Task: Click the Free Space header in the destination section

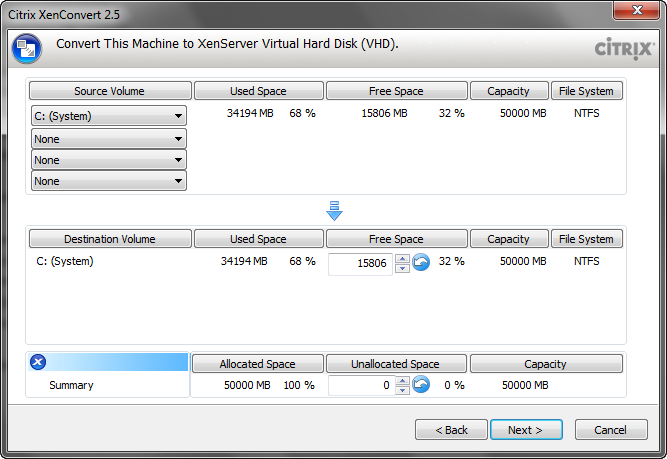Action: point(396,239)
